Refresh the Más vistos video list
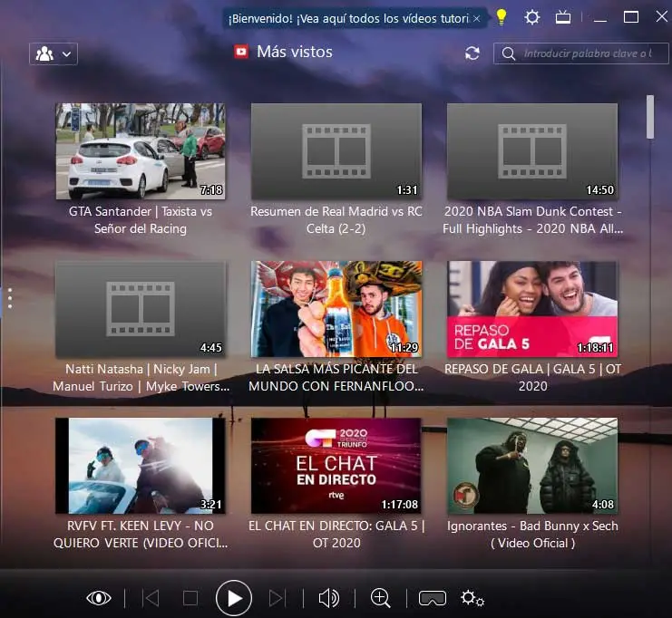The width and height of the screenshot is (672, 618). (x=472, y=53)
